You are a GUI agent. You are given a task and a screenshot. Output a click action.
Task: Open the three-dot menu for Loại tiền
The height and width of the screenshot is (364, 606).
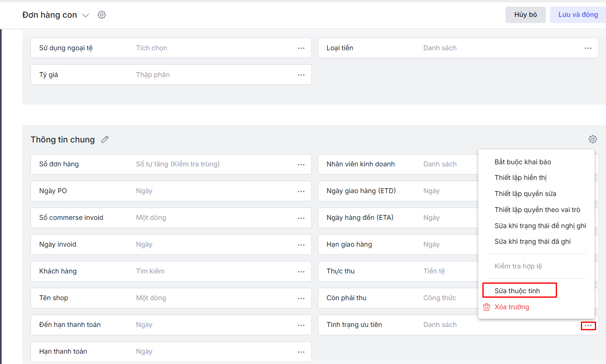click(588, 48)
